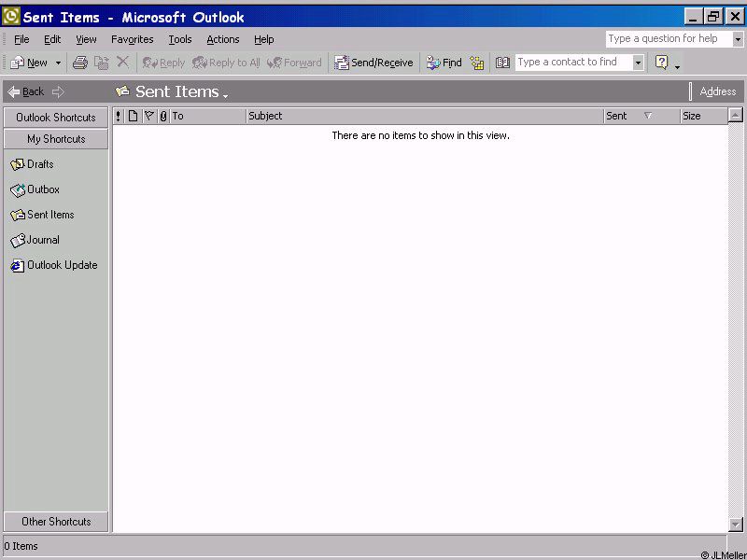The image size is (747, 560).
Task: Sort by Flag Status column header
Action: (149, 116)
